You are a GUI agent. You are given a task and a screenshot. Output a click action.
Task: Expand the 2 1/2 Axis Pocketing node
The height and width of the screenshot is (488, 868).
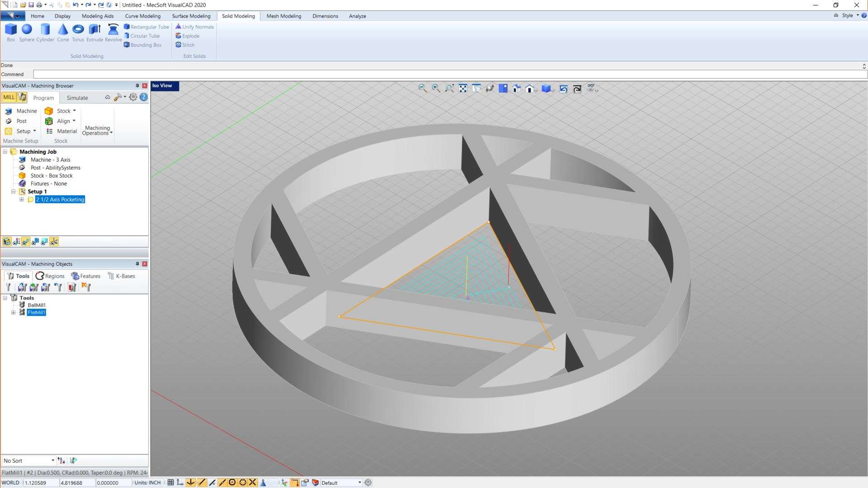pos(22,199)
